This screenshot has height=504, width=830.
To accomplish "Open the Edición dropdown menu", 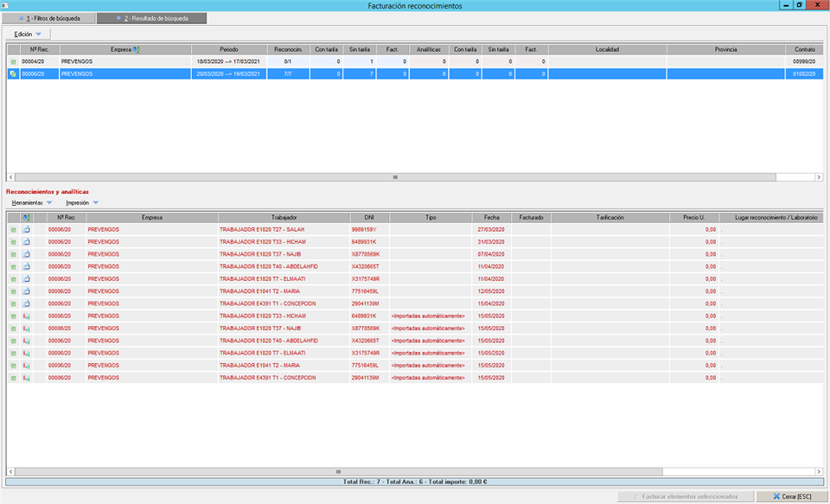I will click(28, 34).
